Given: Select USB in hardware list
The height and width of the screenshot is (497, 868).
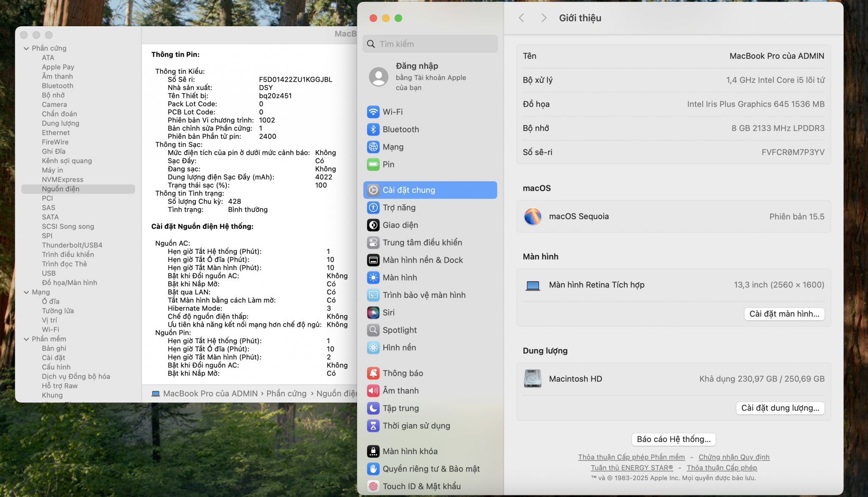Looking at the screenshot, I should pyautogui.click(x=49, y=273).
